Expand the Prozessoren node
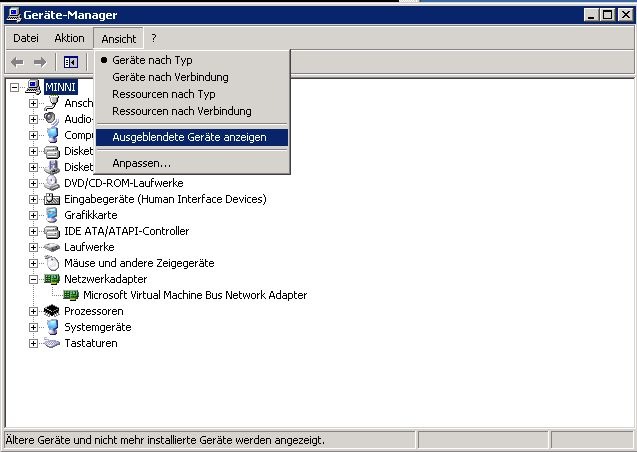Viewport: 637px width, 452px height. click(x=34, y=311)
